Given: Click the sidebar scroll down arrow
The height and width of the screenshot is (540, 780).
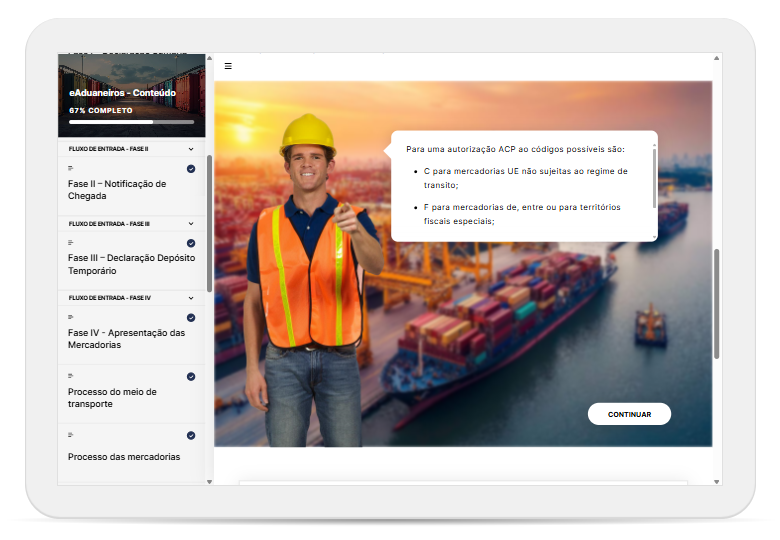Looking at the screenshot, I should 209,481.
